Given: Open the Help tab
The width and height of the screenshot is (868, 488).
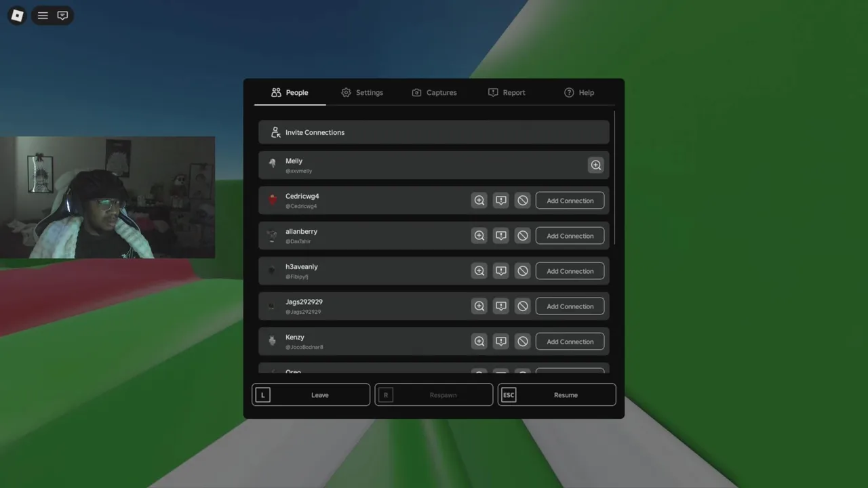Looking at the screenshot, I should coord(579,93).
